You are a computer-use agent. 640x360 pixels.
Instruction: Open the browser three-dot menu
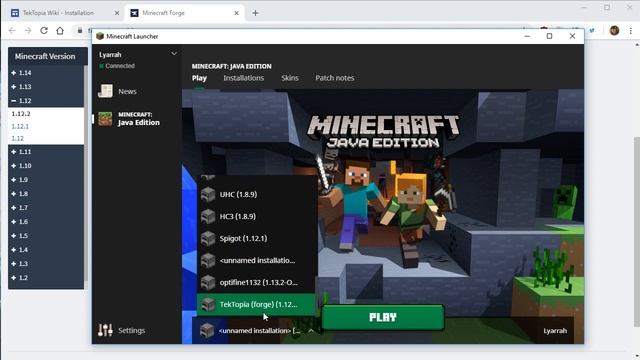[631, 31]
